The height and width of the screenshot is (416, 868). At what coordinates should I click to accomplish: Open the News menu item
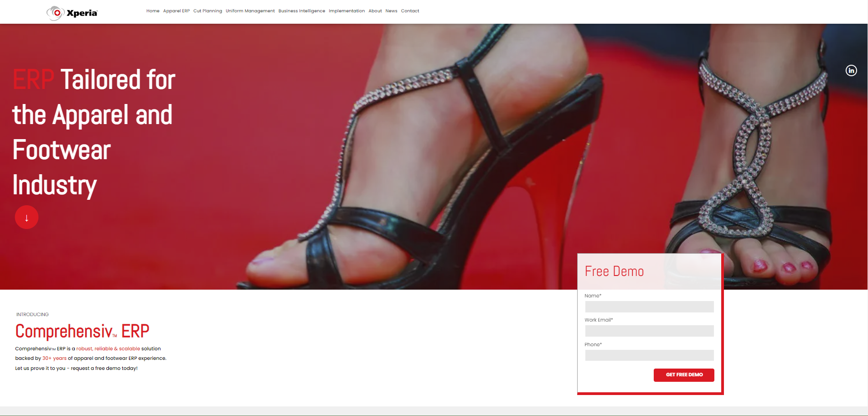pyautogui.click(x=391, y=11)
